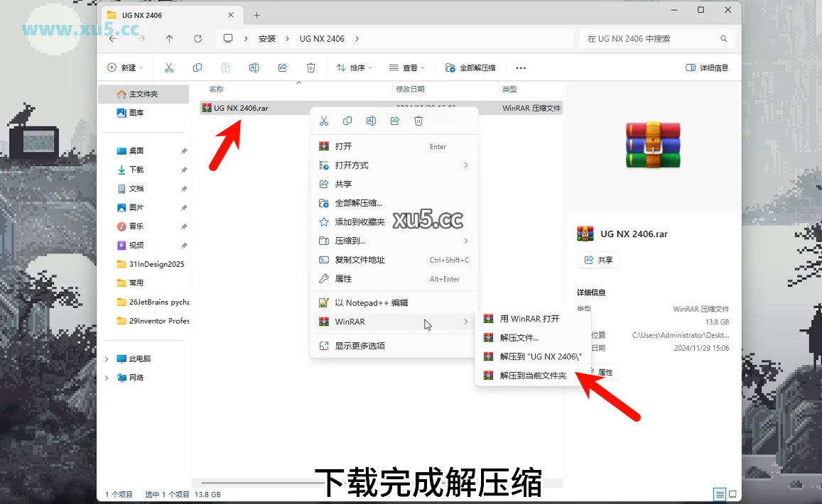Open the 查看 view dropdown
Image resolution: width=822 pixels, height=504 pixels.
(406, 67)
